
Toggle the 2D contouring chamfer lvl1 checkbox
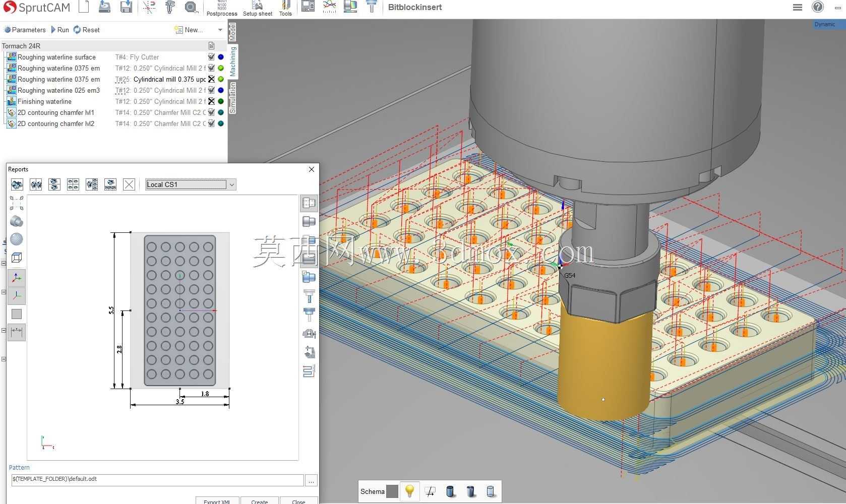coord(211,112)
